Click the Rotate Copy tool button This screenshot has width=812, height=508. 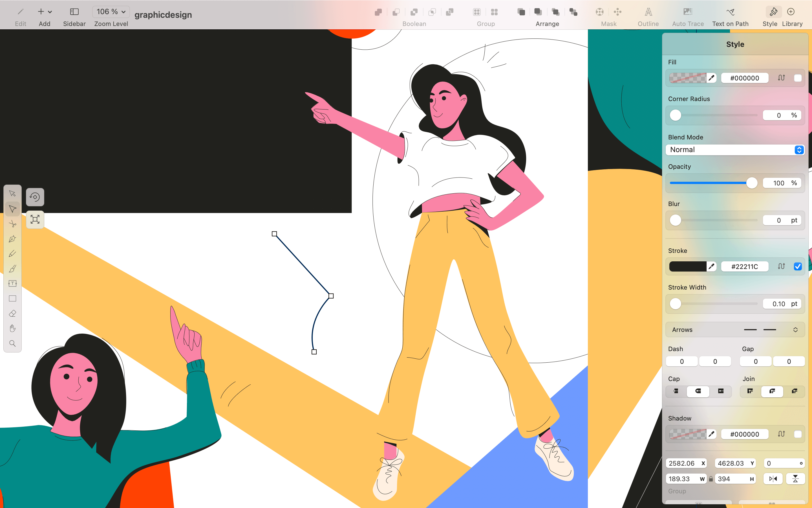(35, 197)
